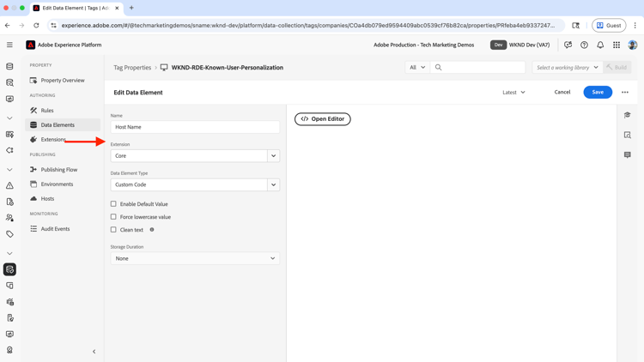Open the WKND Dev sandbox selector
The width and height of the screenshot is (644, 362).
click(520, 45)
